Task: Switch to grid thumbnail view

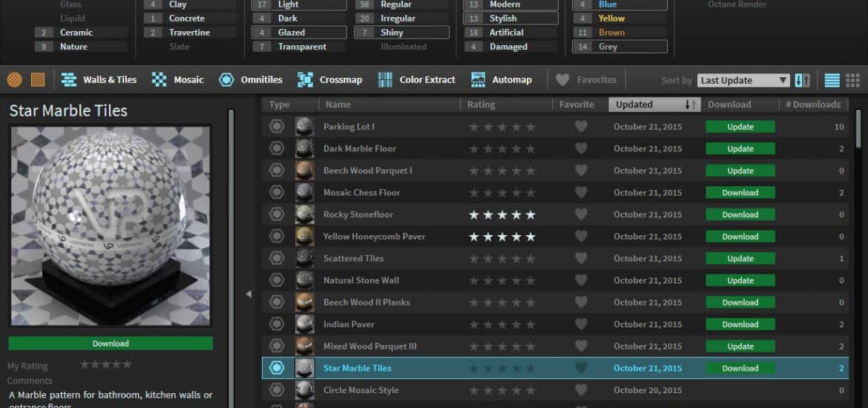Action: (x=853, y=80)
